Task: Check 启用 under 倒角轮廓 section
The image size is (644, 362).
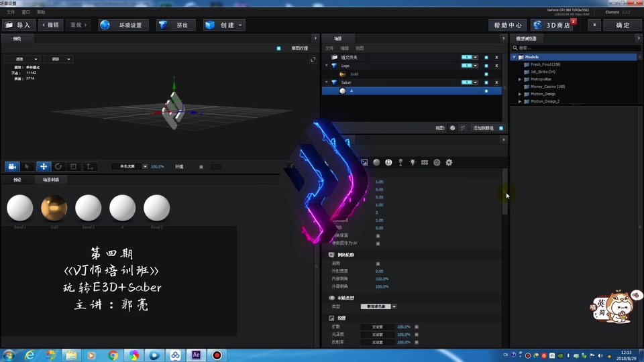Action: pos(378,263)
